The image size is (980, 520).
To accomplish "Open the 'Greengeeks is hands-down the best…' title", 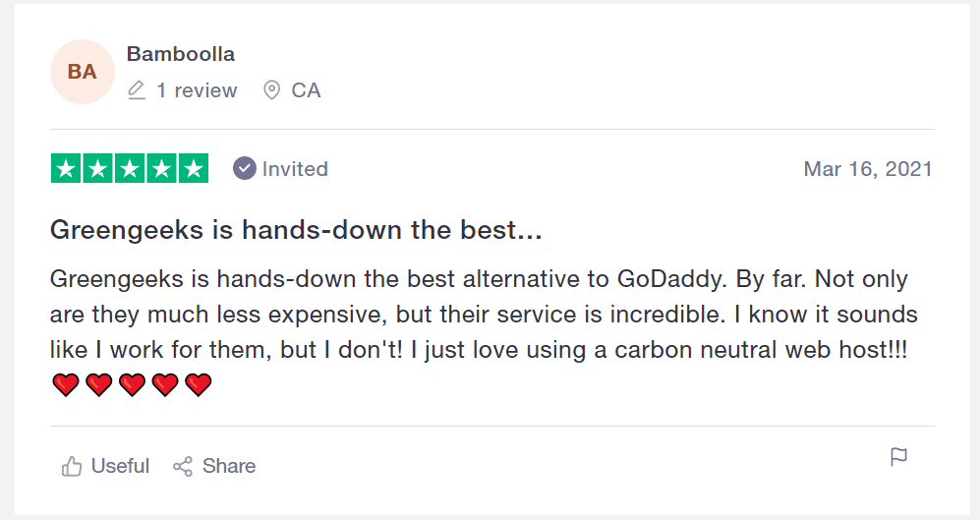I will click(296, 230).
